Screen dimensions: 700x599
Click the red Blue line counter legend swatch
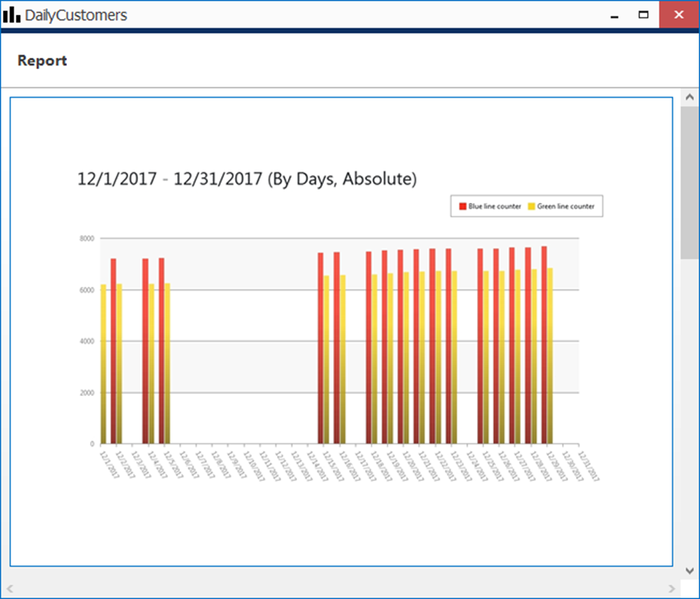coord(462,206)
